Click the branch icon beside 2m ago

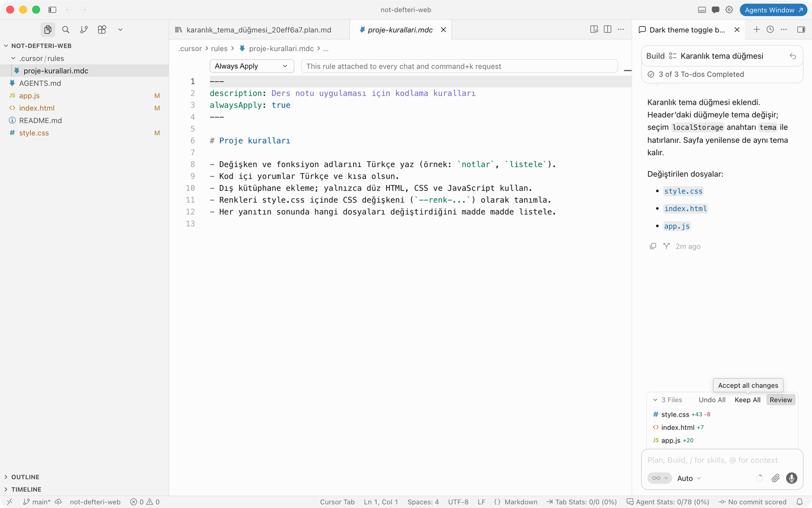point(666,246)
